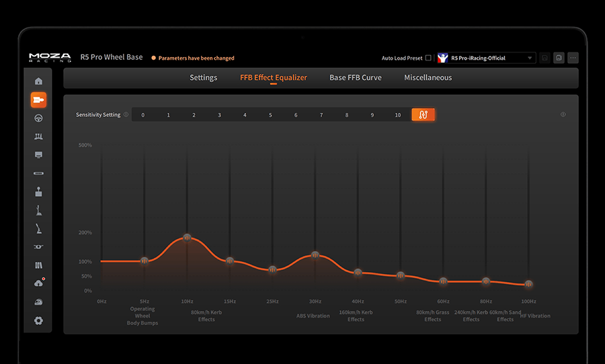Click the save-as preset icon
The image size is (605, 364).
tap(559, 58)
